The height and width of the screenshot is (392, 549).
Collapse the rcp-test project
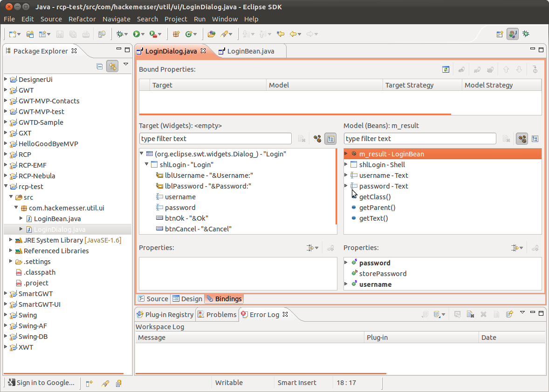6,186
